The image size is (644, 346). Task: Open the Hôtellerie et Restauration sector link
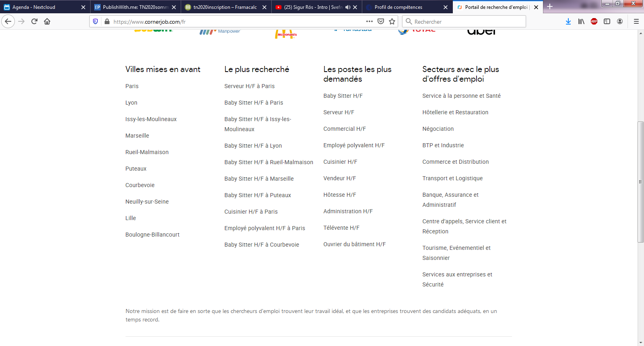point(455,112)
